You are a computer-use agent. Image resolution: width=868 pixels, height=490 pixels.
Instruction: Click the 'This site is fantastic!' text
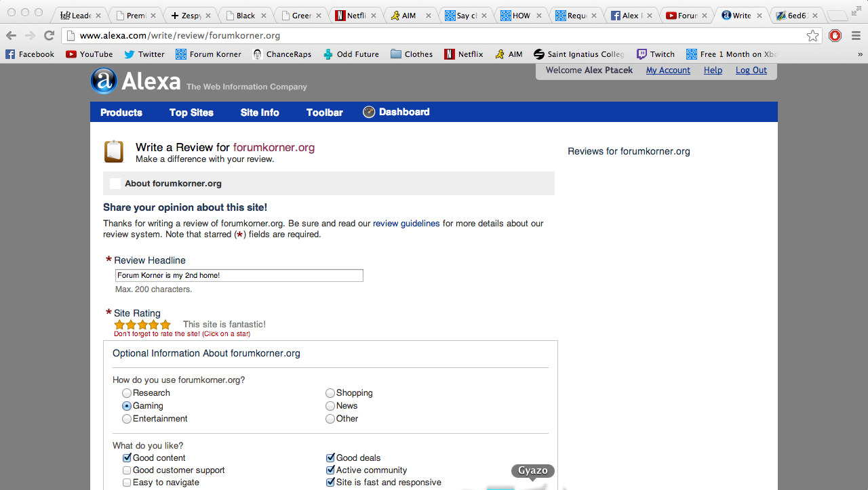[x=224, y=325]
